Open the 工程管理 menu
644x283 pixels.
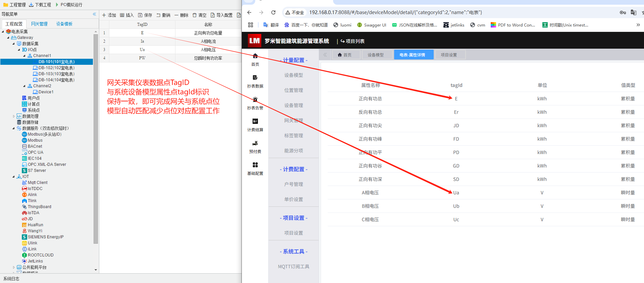click(x=14, y=5)
